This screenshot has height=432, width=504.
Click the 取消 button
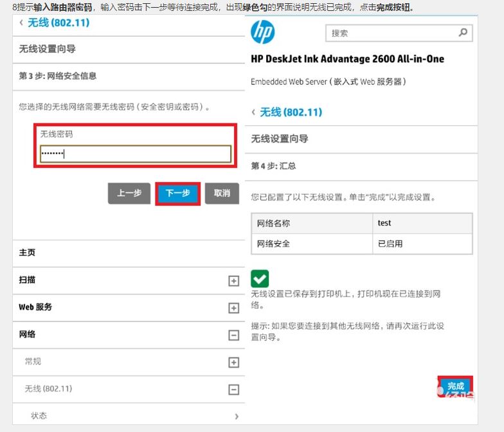pyautogui.click(x=222, y=193)
